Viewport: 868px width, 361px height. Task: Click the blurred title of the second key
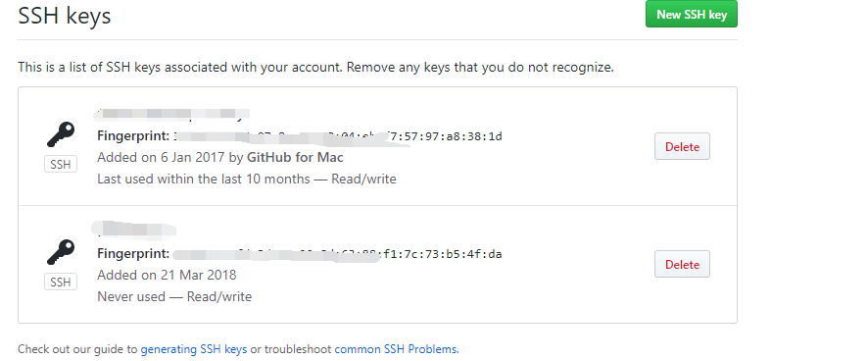(x=134, y=229)
